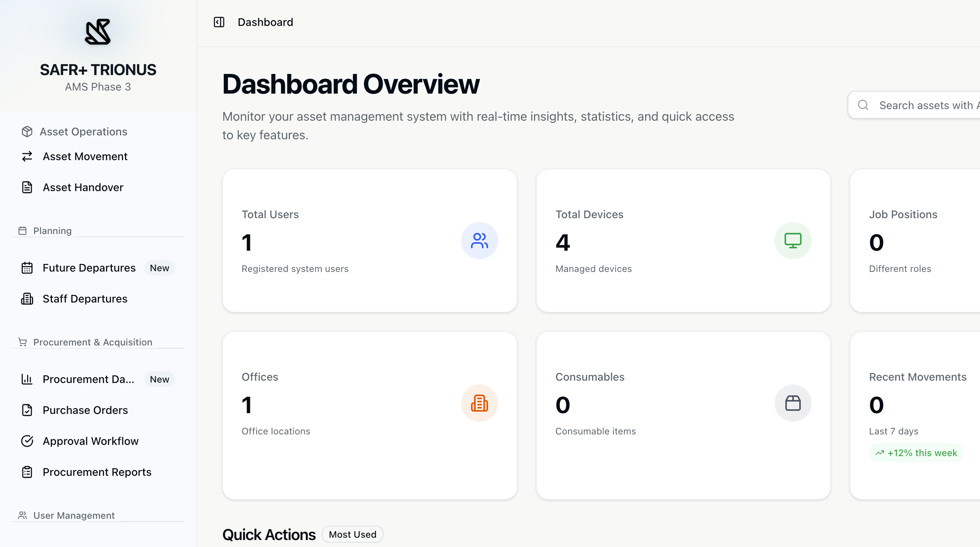This screenshot has height=547, width=980.
Task: Click the Most Used filter badge
Action: pos(352,534)
